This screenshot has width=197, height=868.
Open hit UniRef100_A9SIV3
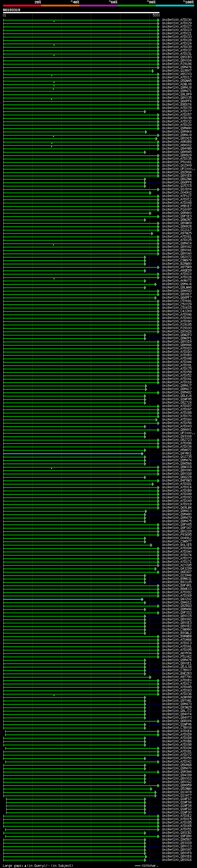[177, 74]
